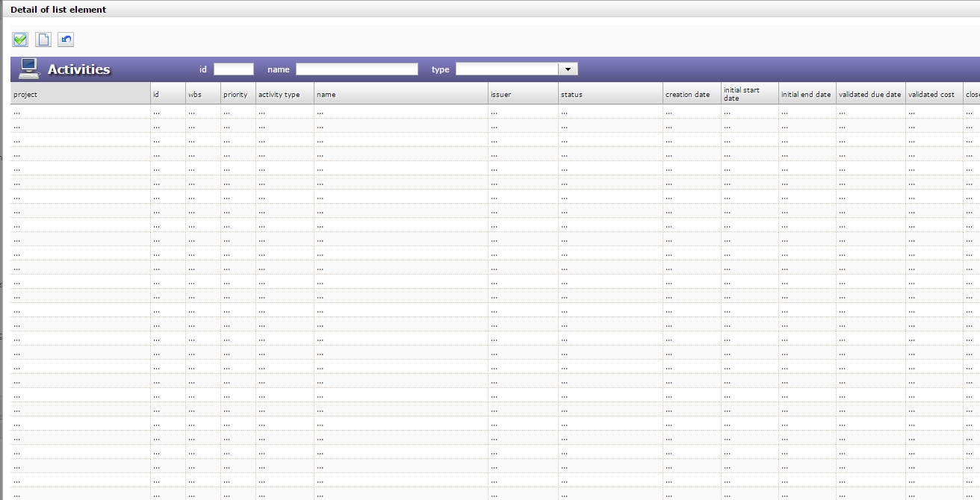This screenshot has width=980, height=500.
Task: Click inside the type combo box field
Action: pos(507,69)
